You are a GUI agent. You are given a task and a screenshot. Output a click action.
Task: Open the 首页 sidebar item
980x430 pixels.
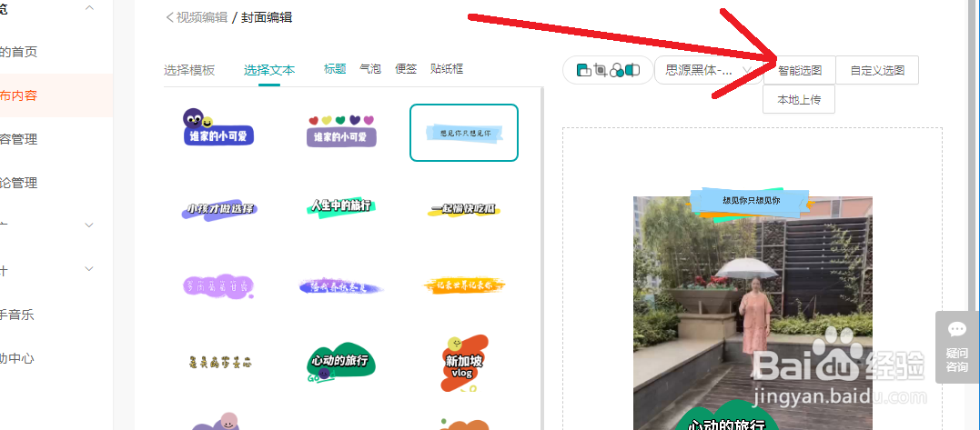(19, 52)
